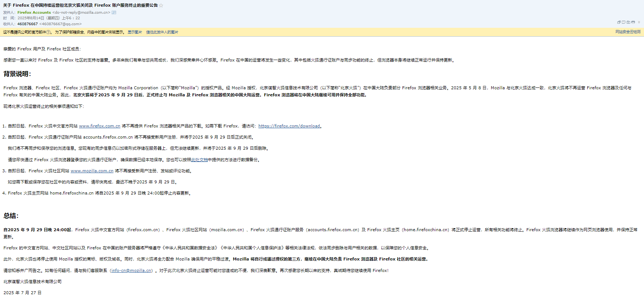The width and height of the screenshot is (644, 299).
Task: Open www.firefox.com.cn link
Action: 99,126
